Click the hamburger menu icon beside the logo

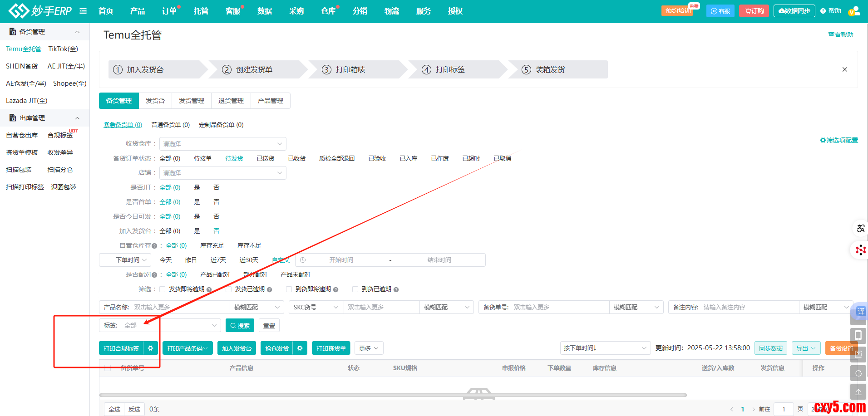(x=83, y=11)
